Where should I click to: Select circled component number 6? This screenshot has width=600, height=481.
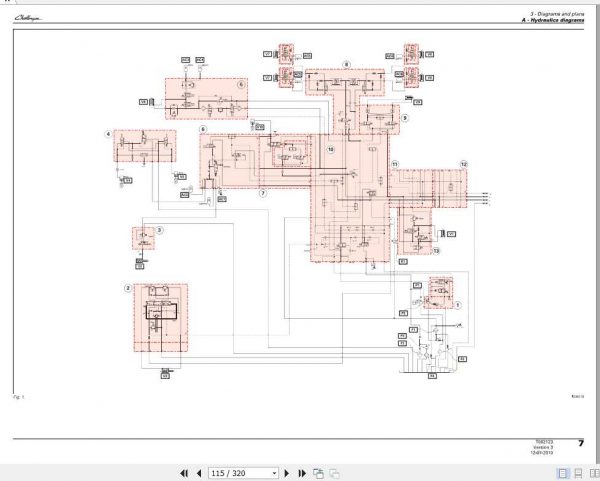tap(241, 85)
